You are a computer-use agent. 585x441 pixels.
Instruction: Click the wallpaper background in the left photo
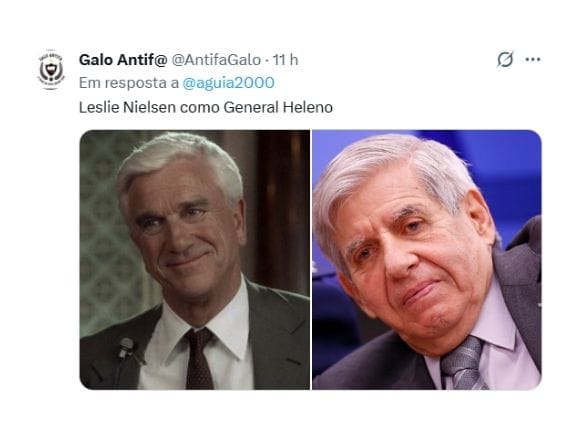(x=100, y=239)
